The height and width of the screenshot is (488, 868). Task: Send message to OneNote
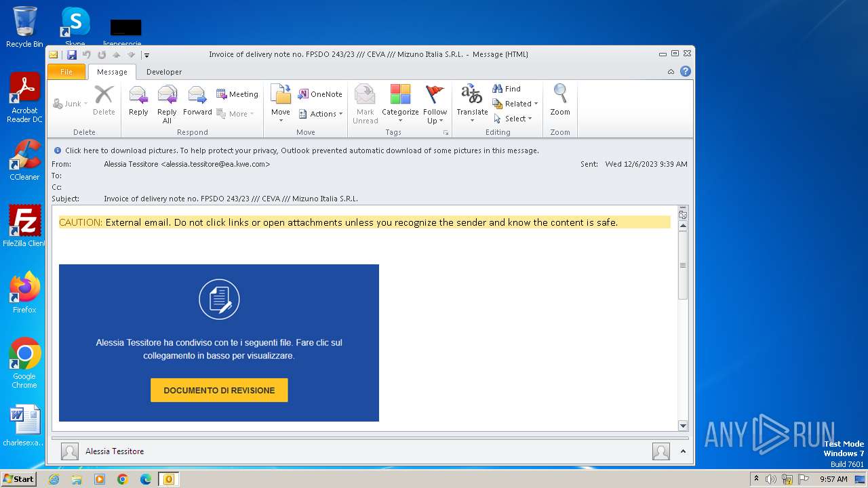(320, 94)
